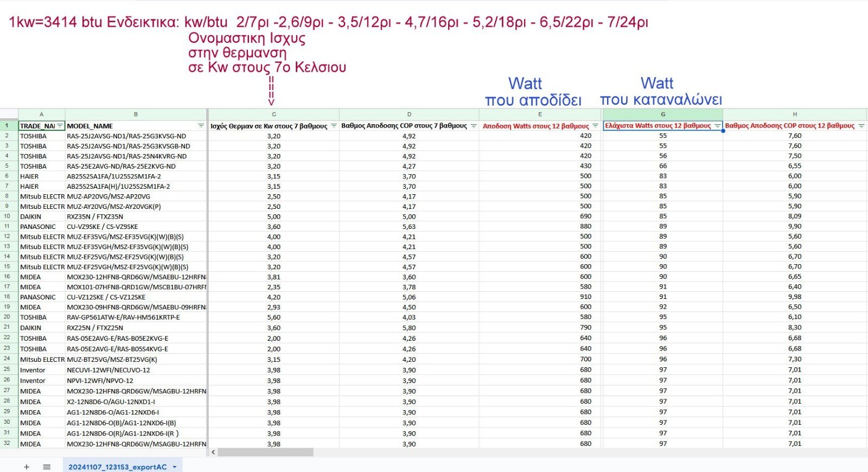The width and height of the screenshot is (868, 472).
Task: Click cell CU-VZ12SKE / CS-VZ12SKE
Action: click(136, 297)
